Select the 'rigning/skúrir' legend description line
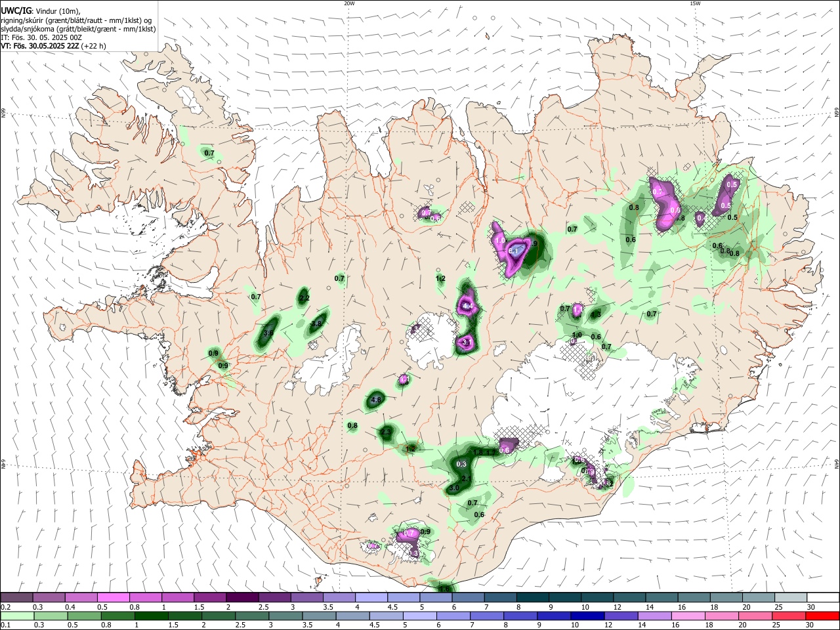This screenshot has width=840, height=630. [76, 20]
